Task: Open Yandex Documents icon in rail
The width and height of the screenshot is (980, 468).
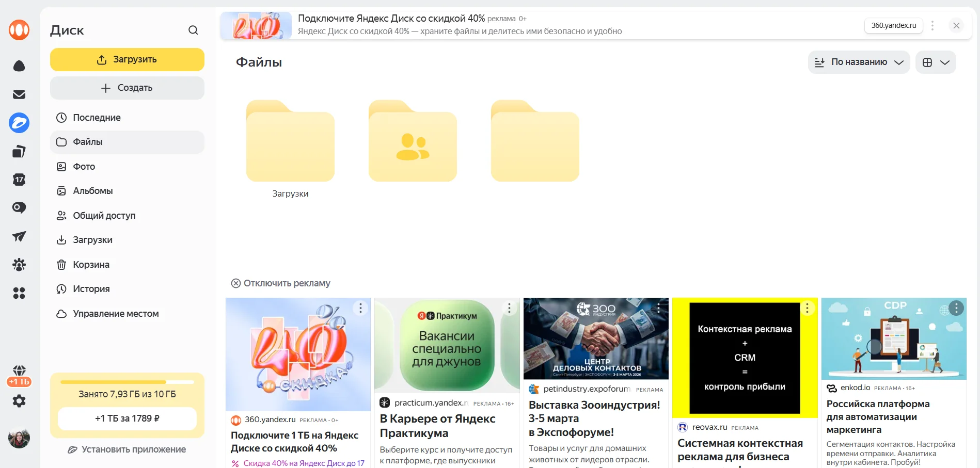Action: (19, 151)
